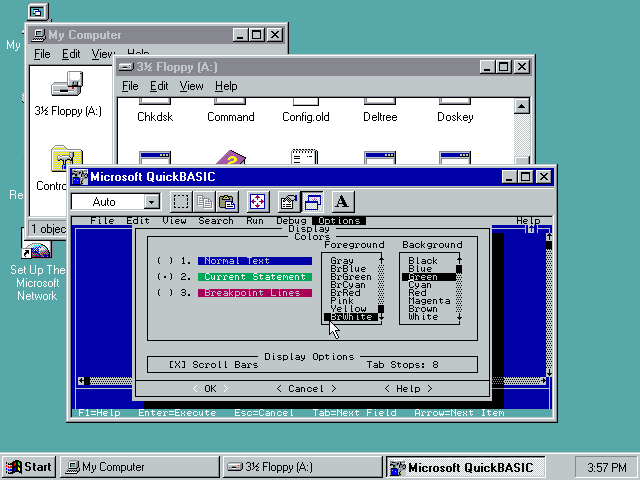Viewport: 640px width, 480px height.
Task: Select option 1 Normal Text radio button
Action: [165, 261]
